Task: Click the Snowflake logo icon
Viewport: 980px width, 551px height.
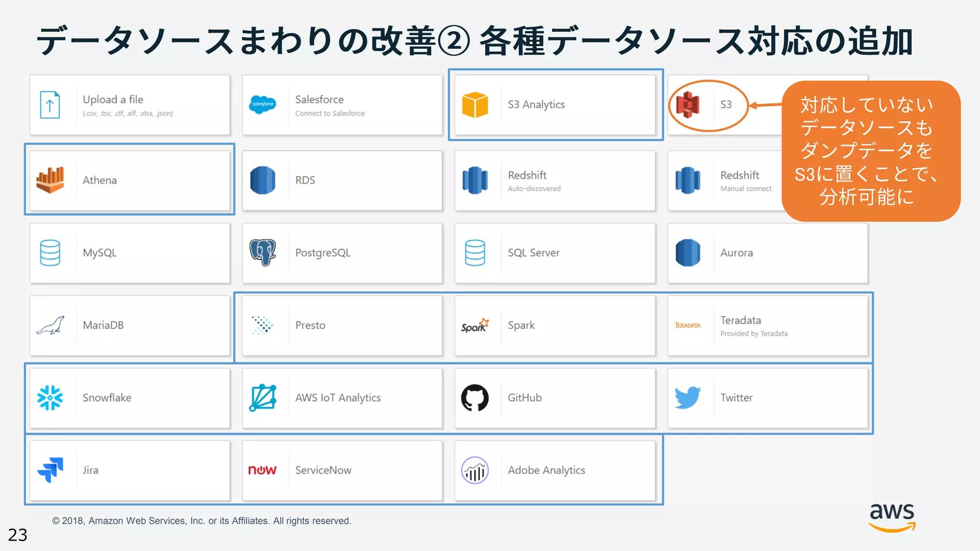Action: click(x=50, y=397)
